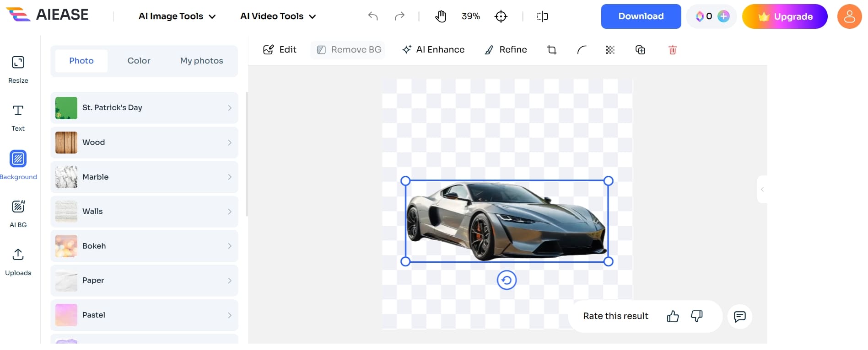Click the top-left resize handle of the car
Screen dimensions: 868x350
pyautogui.click(x=405, y=181)
